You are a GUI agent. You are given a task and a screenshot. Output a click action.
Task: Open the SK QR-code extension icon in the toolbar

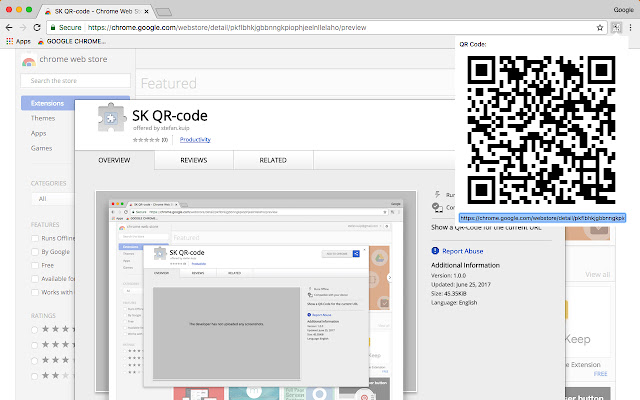click(x=616, y=27)
